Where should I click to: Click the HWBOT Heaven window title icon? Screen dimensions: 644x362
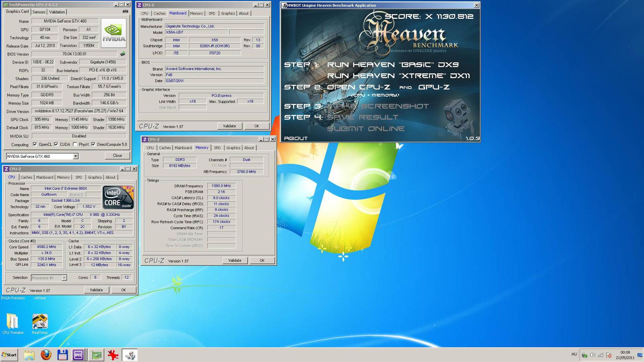284,5
